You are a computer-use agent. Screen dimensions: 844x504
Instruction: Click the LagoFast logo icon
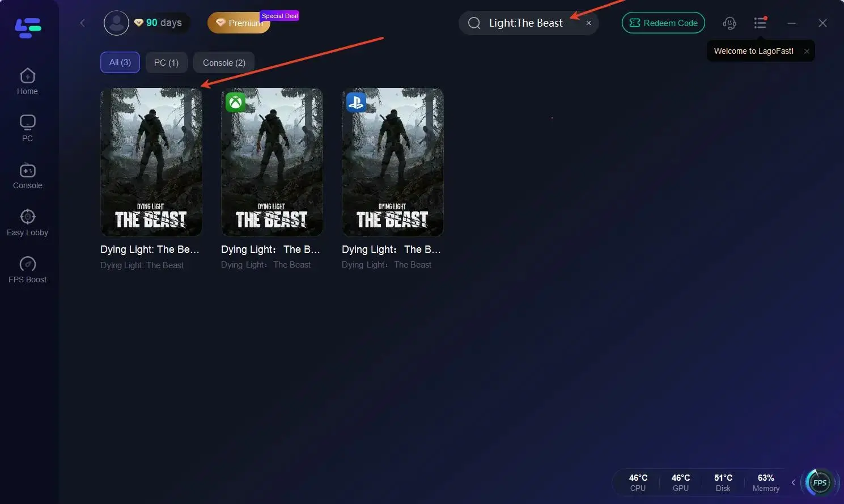pos(28,27)
